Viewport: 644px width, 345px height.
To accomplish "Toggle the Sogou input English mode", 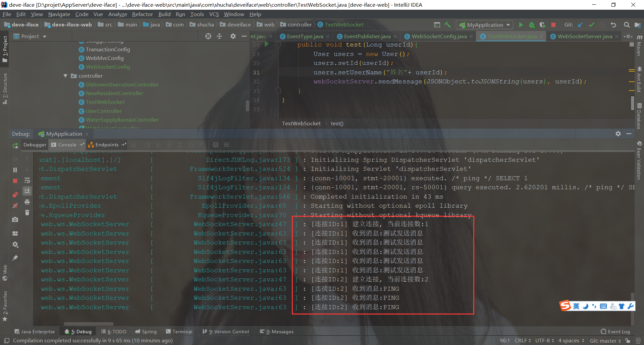I will 576,306.
